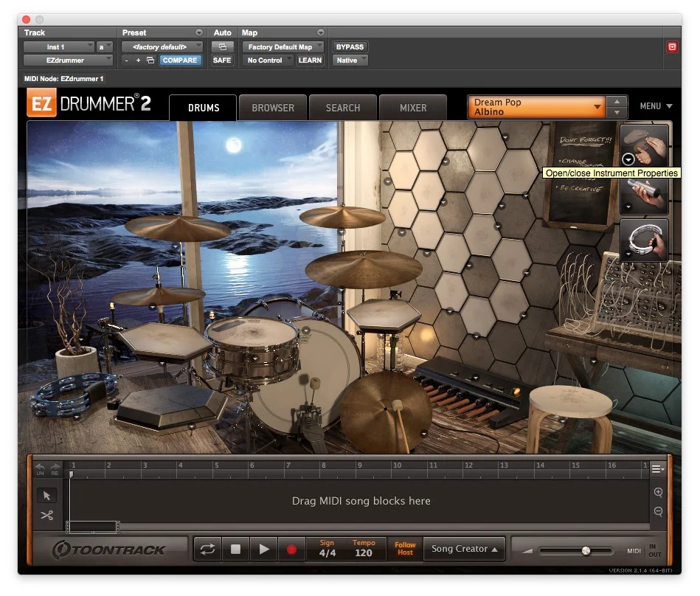700x596 pixels.
Task: Switch to the SEARCH tab
Action: coord(343,108)
